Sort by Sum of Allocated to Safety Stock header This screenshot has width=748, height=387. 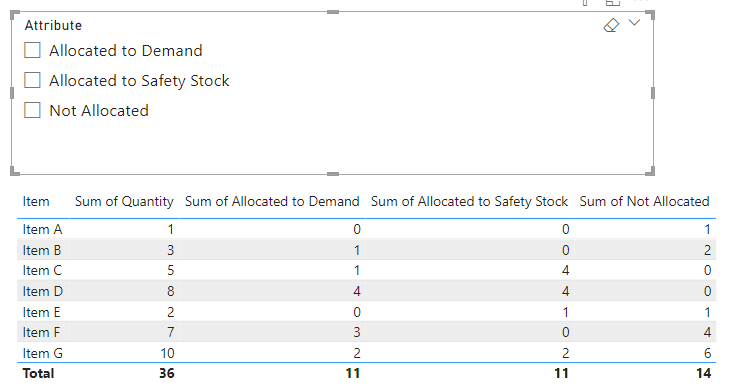tap(469, 201)
